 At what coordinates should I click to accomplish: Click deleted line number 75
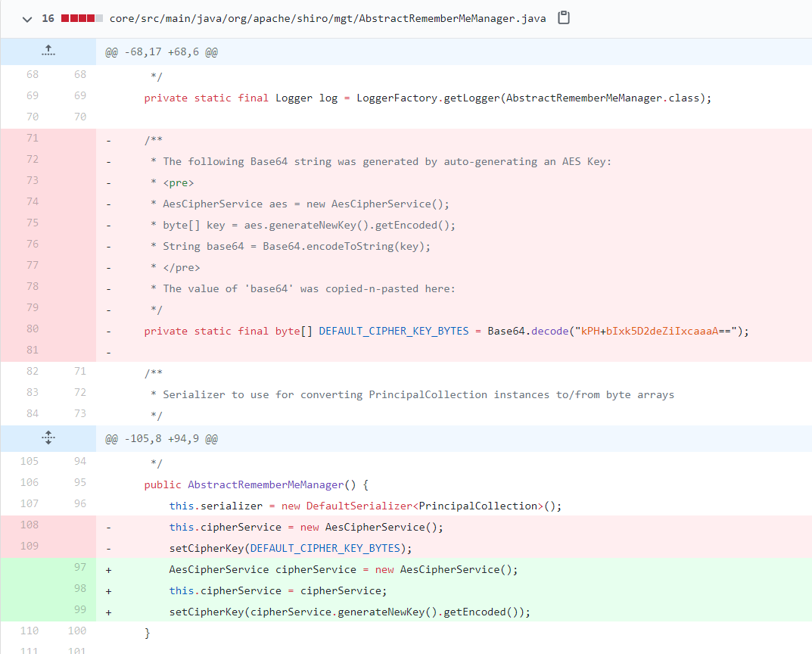point(32,223)
